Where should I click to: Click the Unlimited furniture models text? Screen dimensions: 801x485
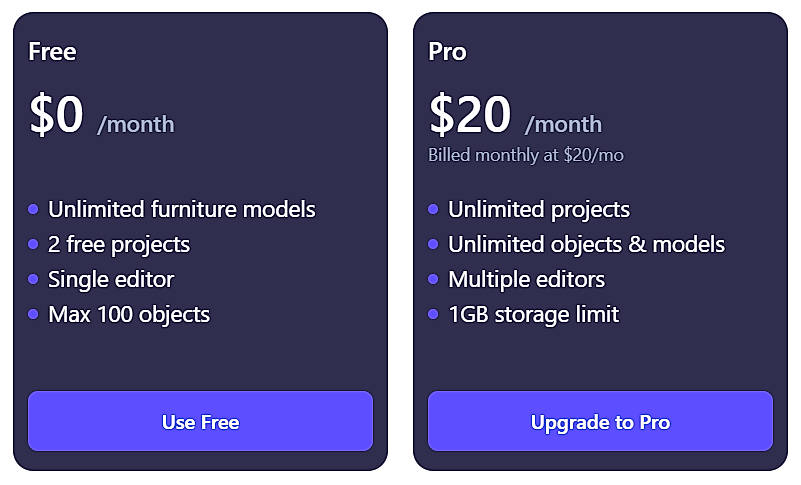(182, 210)
